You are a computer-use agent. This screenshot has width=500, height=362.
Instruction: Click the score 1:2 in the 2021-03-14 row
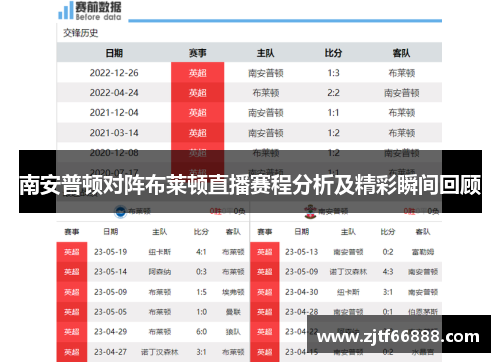pos(333,133)
